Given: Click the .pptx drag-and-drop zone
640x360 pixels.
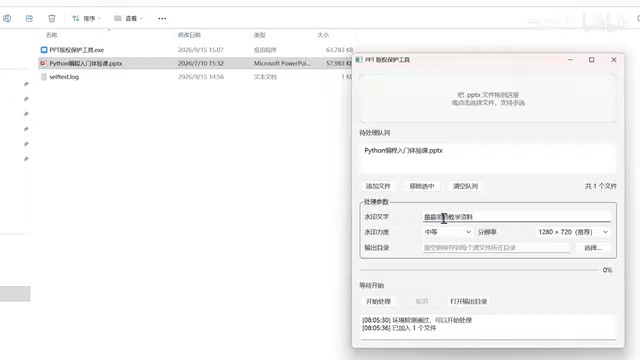Looking at the screenshot, I should [x=488, y=98].
